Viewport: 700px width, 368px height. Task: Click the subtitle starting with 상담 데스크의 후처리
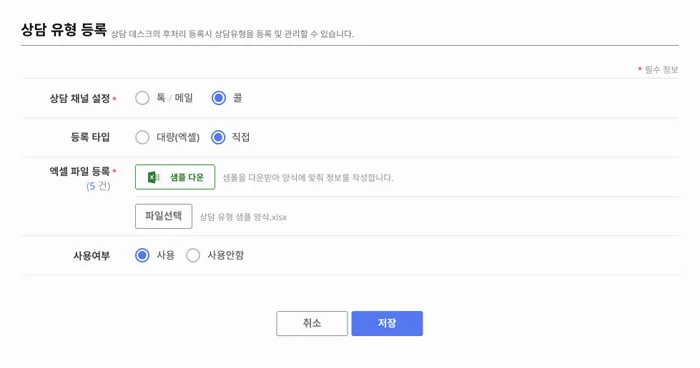232,34
